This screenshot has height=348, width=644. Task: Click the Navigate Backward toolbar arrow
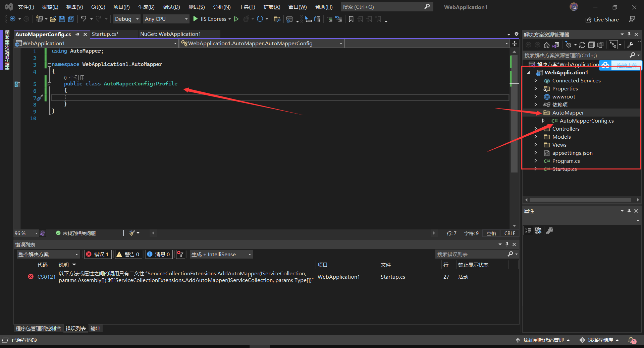(x=13, y=19)
